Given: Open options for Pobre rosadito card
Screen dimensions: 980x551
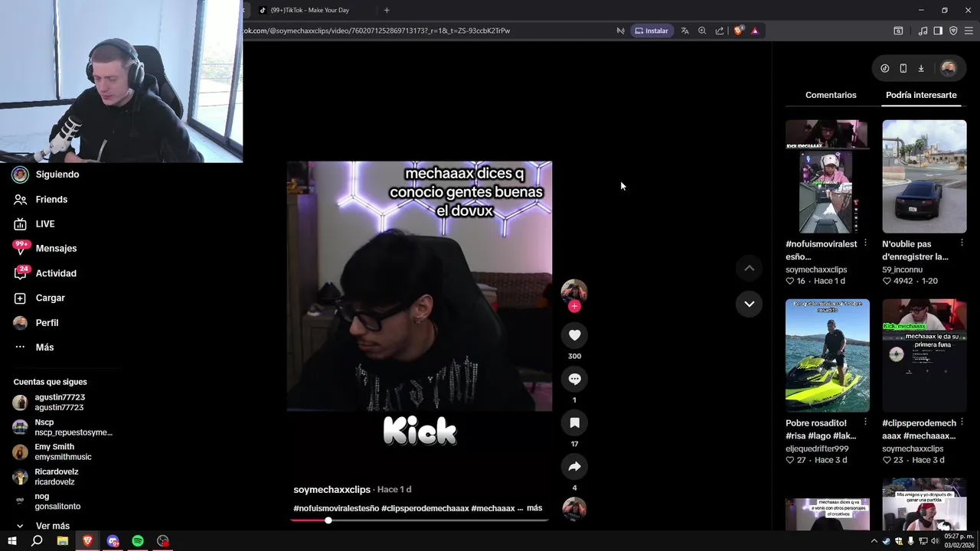Looking at the screenshot, I should coord(865,422).
